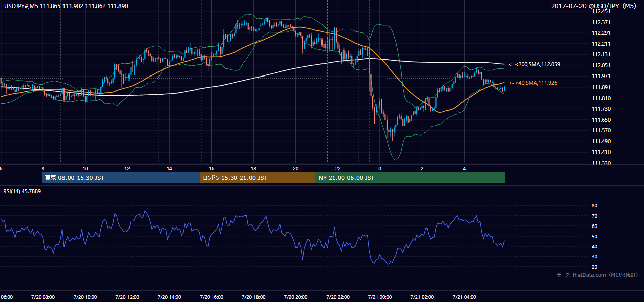Click the 7/20 06:00 time label
Viewport: 644px width, 302px height.
click(6, 297)
